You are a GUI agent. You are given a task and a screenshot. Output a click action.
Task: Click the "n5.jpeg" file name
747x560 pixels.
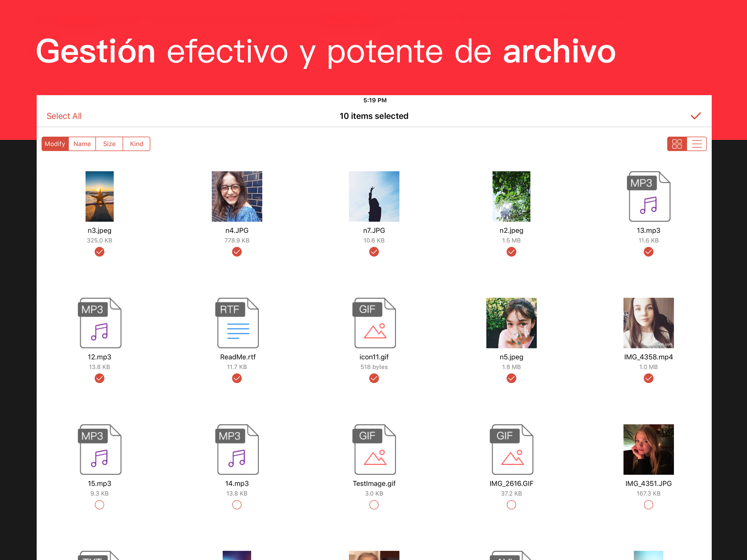coord(512,357)
